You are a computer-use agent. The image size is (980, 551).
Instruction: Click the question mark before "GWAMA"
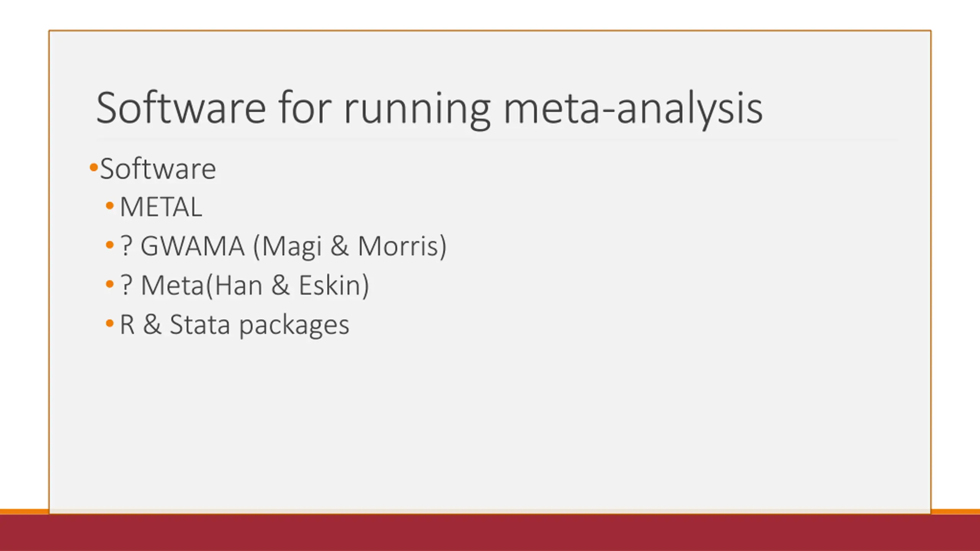(127, 246)
